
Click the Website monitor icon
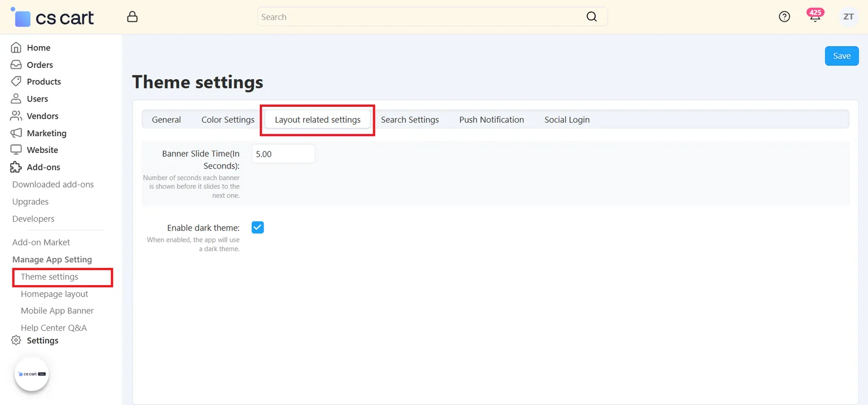[x=16, y=150]
